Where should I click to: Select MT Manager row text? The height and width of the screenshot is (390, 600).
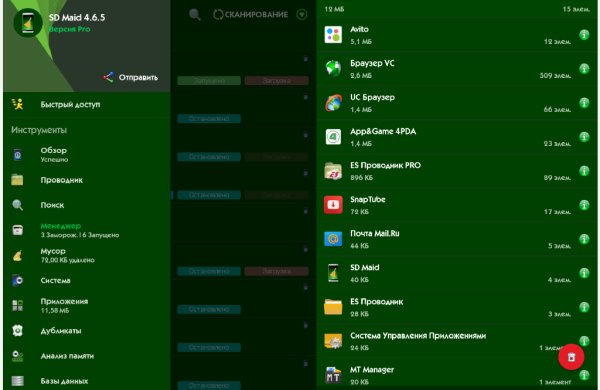(x=372, y=370)
